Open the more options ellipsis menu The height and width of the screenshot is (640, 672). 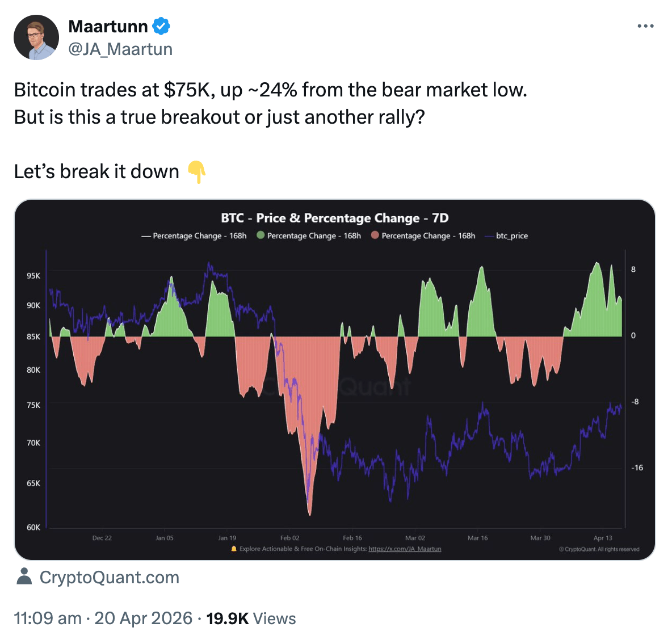pyautogui.click(x=645, y=26)
